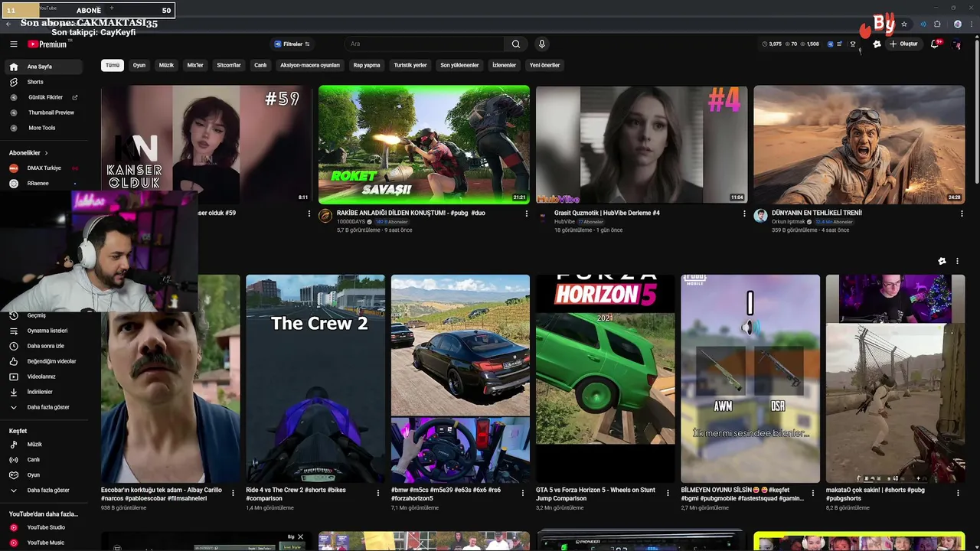Select the Yeni öneriler chip
This screenshot has width=980, height=551.
545,65
